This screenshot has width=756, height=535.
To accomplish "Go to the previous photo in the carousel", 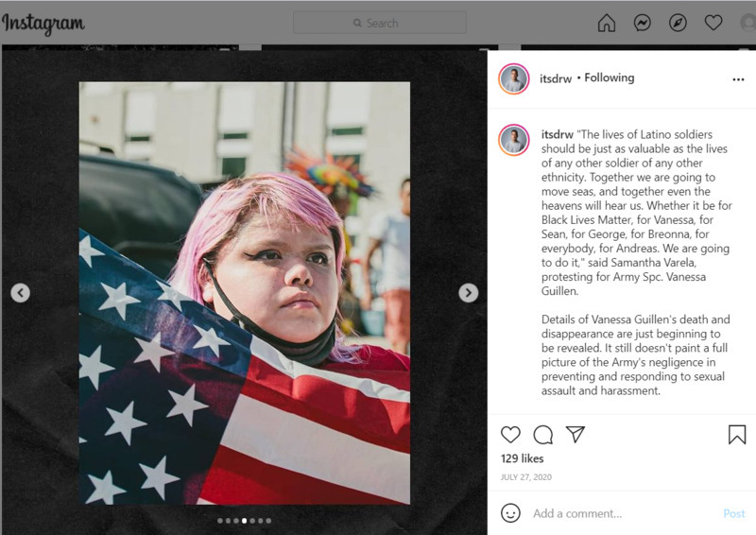I will [20, 293].
